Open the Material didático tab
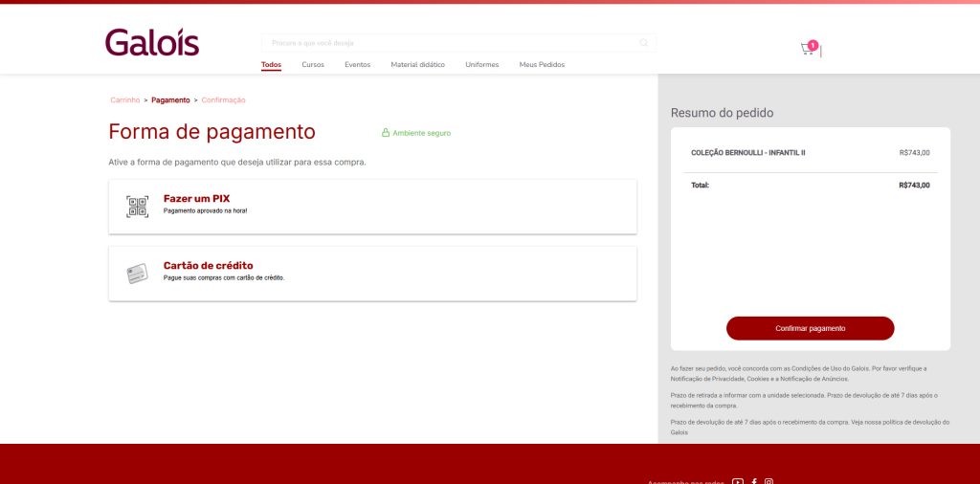Viewport: 980px width, 484px height. [417, 65]
